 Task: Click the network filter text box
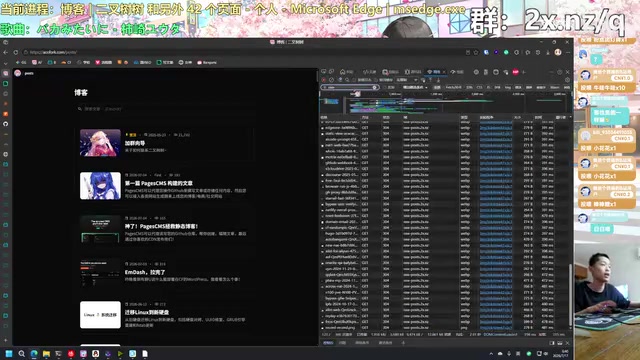tap(350, 87)
